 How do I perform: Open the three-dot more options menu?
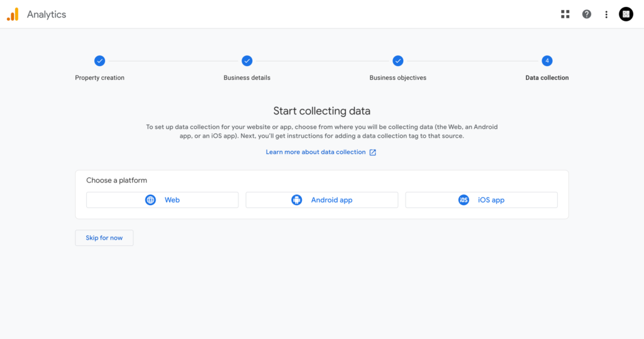(x=606, y=14)
